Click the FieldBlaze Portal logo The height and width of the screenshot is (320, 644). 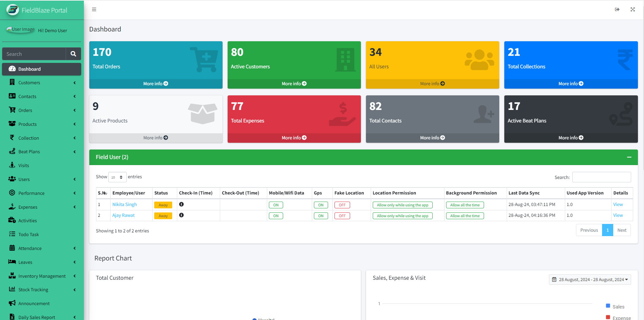(x=13, y=10)
